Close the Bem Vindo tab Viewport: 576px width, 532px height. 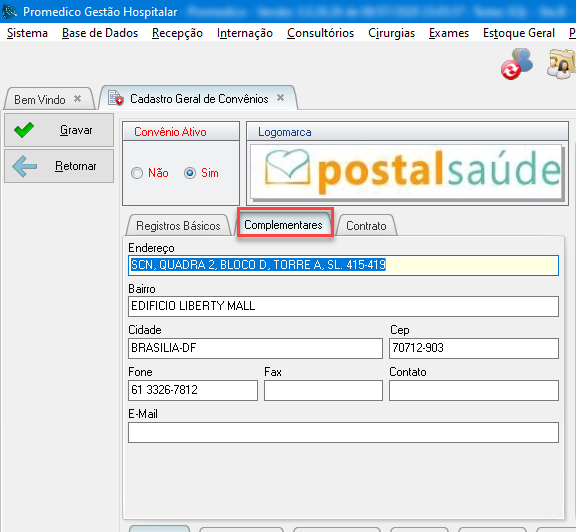[x=78, y=98]
